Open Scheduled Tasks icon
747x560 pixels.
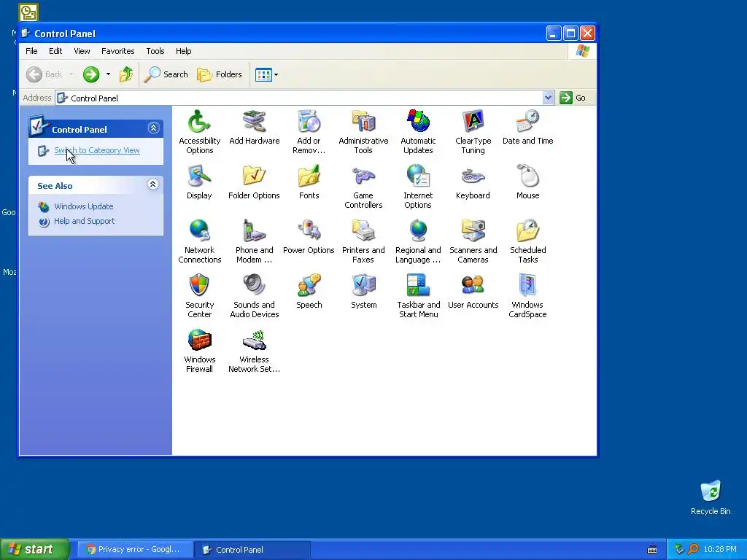(x=528, y=231)
